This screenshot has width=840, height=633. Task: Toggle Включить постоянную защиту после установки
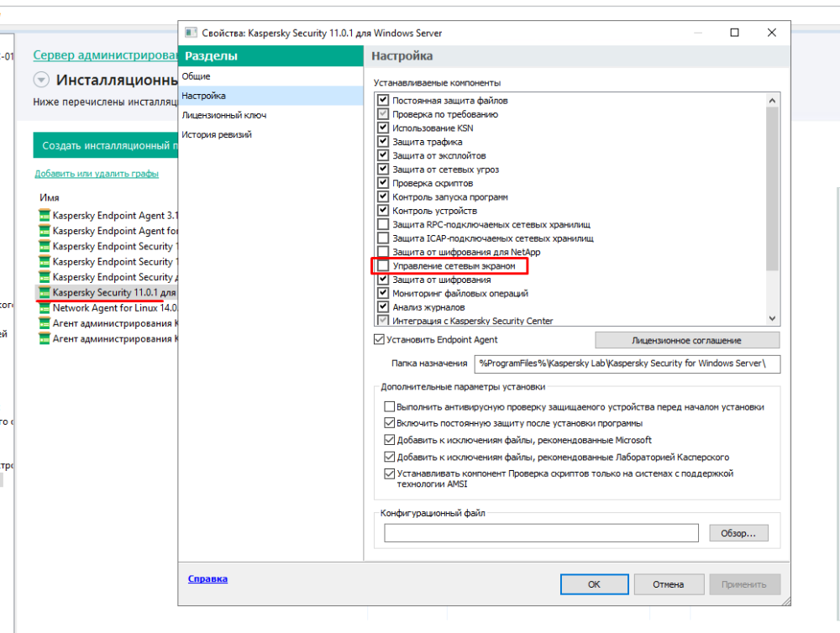tap(390, 423)
